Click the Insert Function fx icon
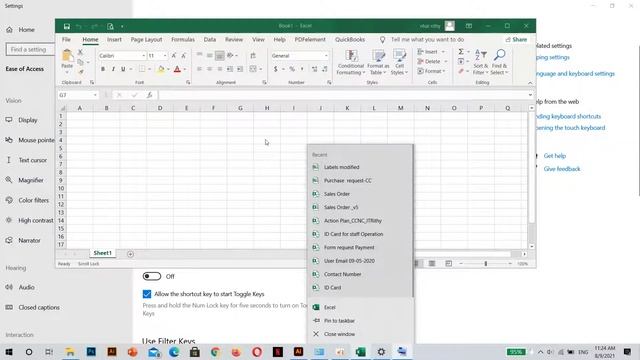 [x=149, y=95]
